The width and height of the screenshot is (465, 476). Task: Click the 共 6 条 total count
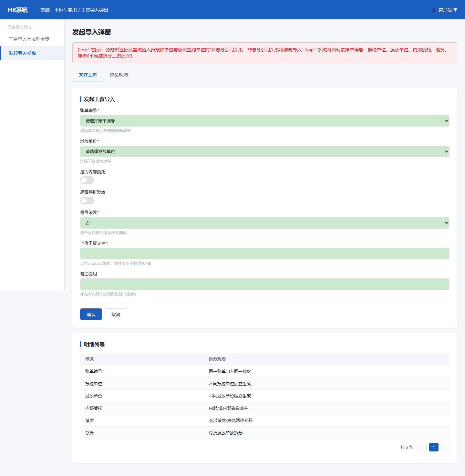click(407, 447)
